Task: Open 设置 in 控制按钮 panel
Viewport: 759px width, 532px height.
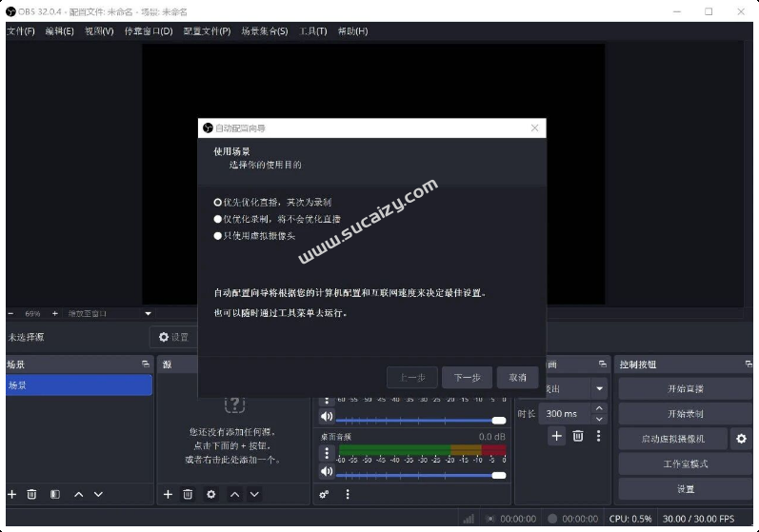Action: click(686, 489)
